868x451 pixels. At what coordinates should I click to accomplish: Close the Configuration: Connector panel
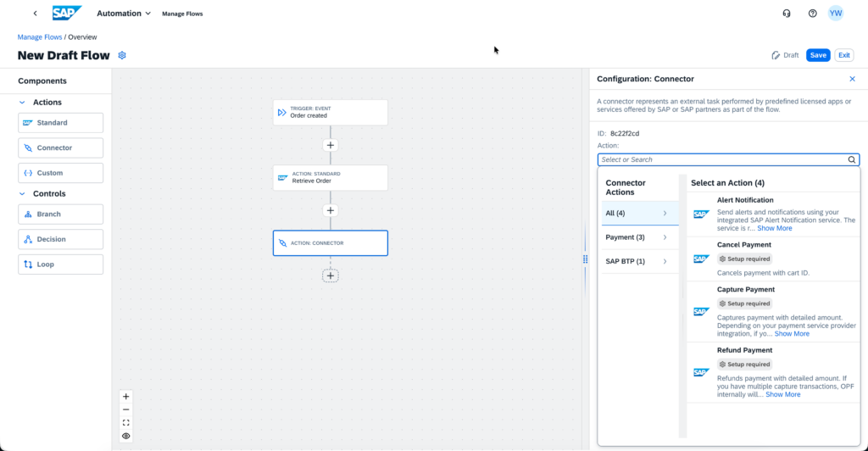853,79
